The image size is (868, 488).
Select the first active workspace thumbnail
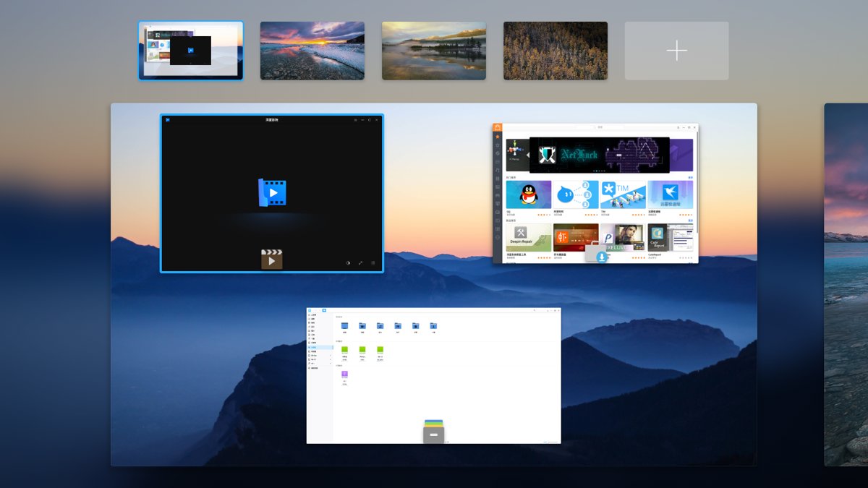[191, 51]
